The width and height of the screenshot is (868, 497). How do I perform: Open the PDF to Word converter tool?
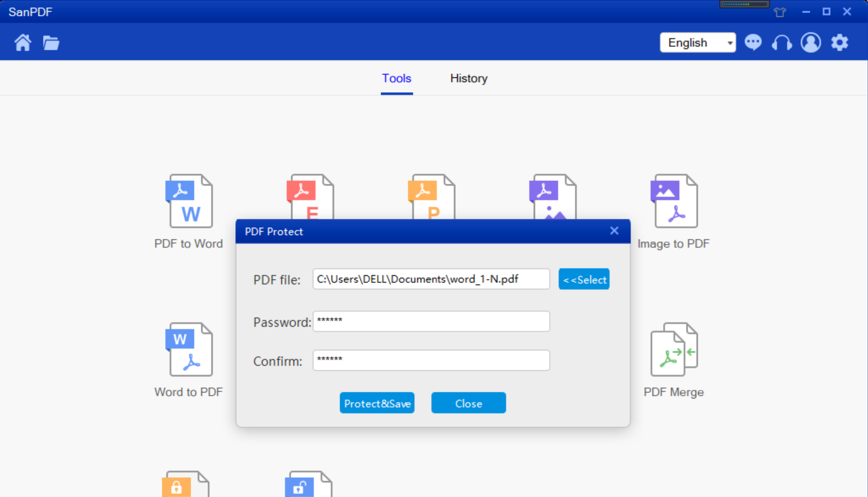click(189, 210)
